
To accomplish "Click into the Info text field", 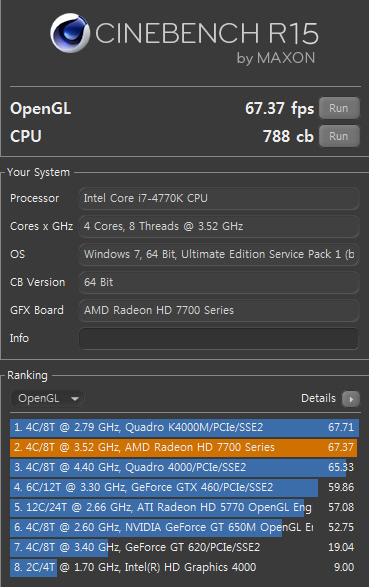I will 219,338.
